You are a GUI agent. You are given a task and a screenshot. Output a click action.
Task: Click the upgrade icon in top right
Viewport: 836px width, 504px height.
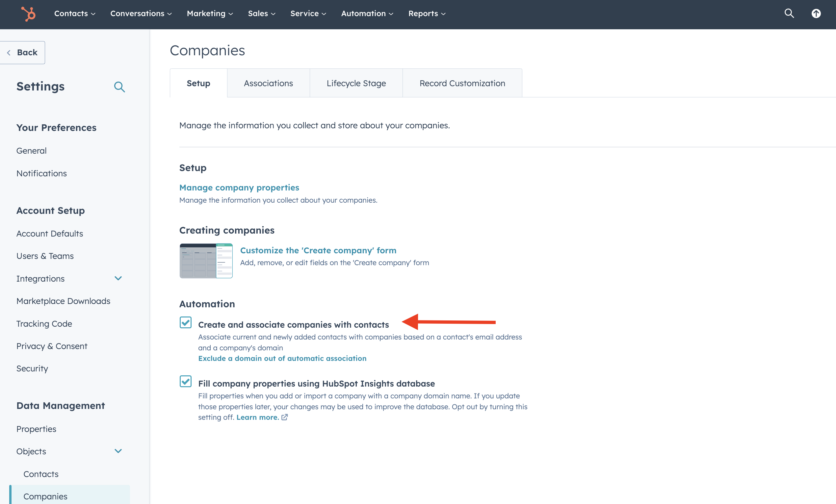(x=816, y=13)
